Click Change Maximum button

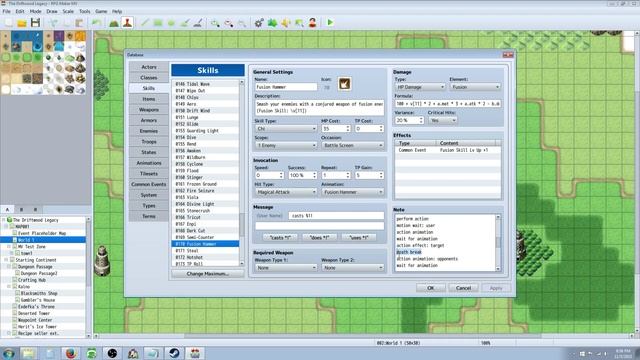pos(207,274)
